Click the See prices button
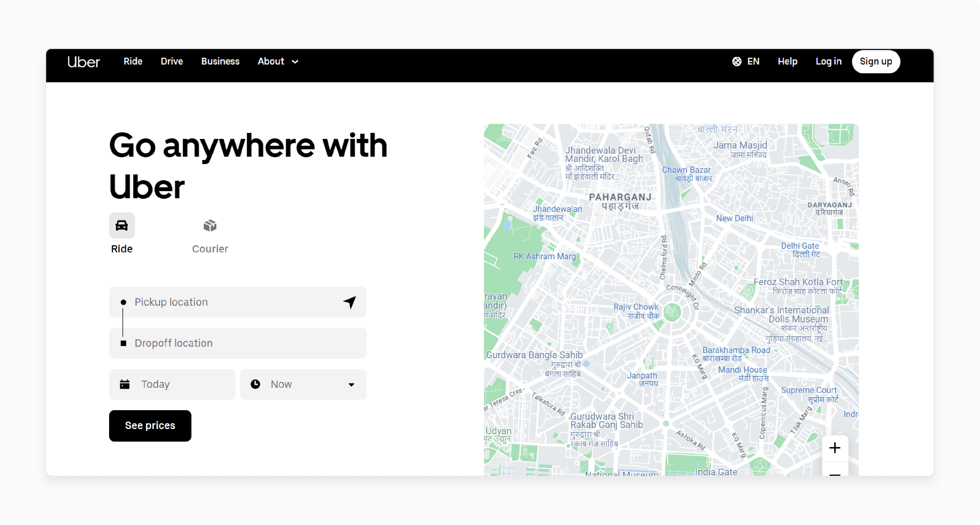This screenshot has width=980, height=525. coord(150,426)
